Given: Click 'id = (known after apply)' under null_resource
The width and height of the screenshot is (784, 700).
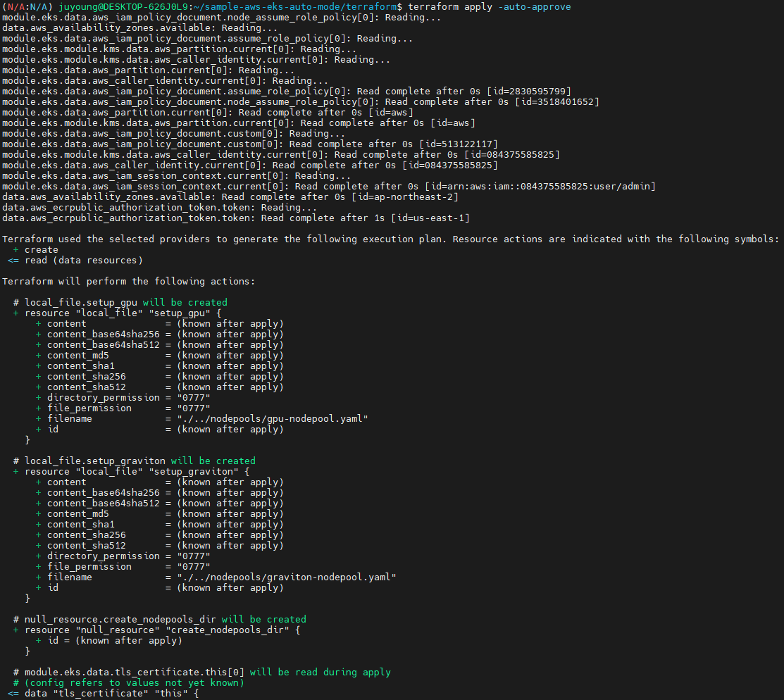Looking at the screenshot, I should click(x=108, y=641).
